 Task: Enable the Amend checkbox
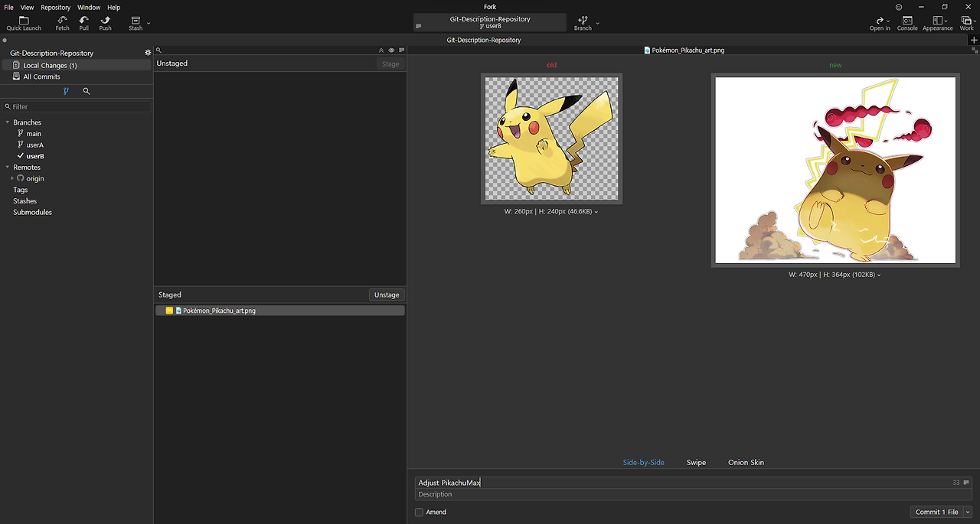419,513
